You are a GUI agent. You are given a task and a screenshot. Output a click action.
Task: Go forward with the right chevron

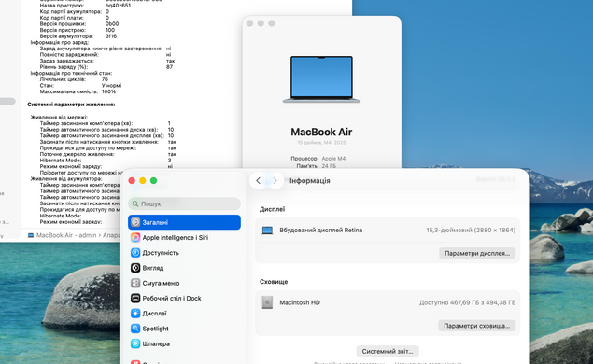[275, 181]
